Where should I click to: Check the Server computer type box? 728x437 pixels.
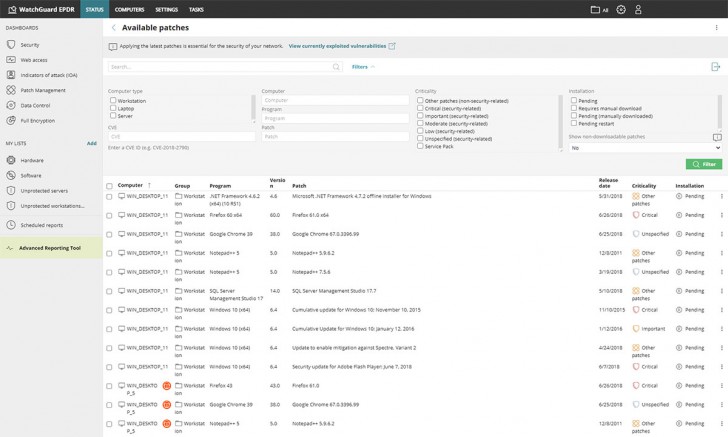click(113, 115)
